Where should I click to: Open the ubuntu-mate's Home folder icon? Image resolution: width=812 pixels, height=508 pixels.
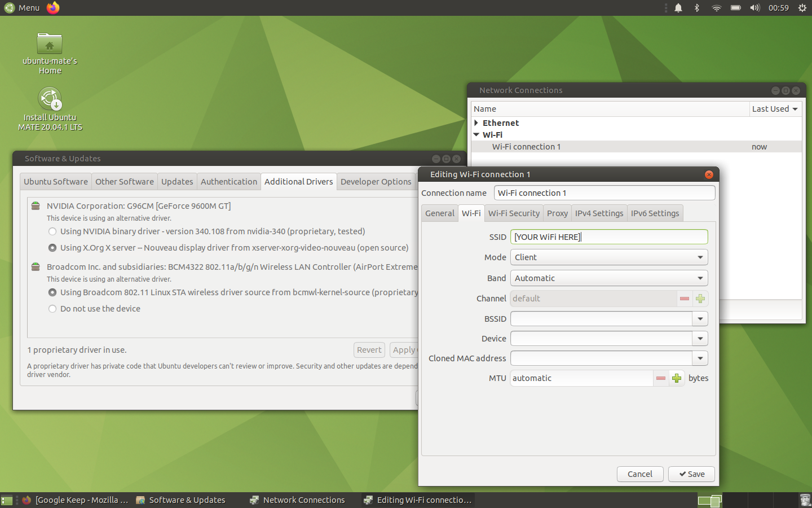[50, 45]
